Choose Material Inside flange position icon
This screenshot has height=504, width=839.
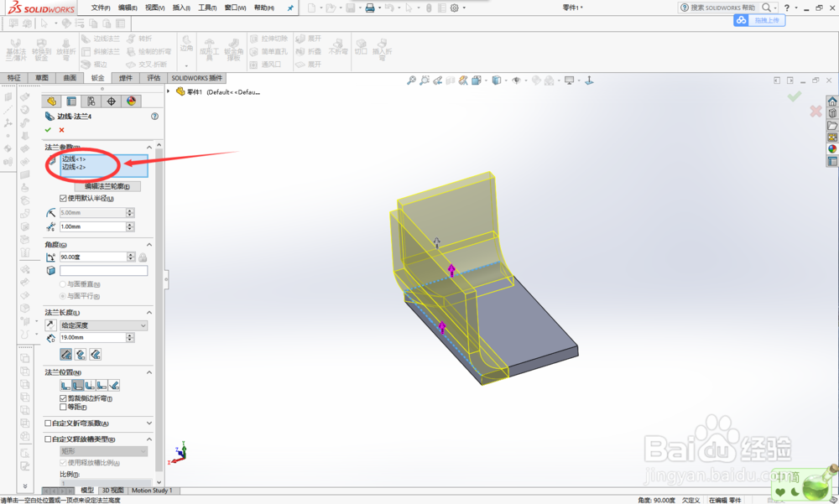coord(65,385)
